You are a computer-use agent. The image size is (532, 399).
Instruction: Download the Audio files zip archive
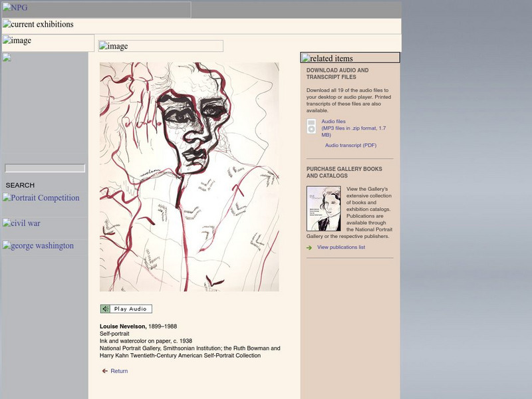pos(335,122)
